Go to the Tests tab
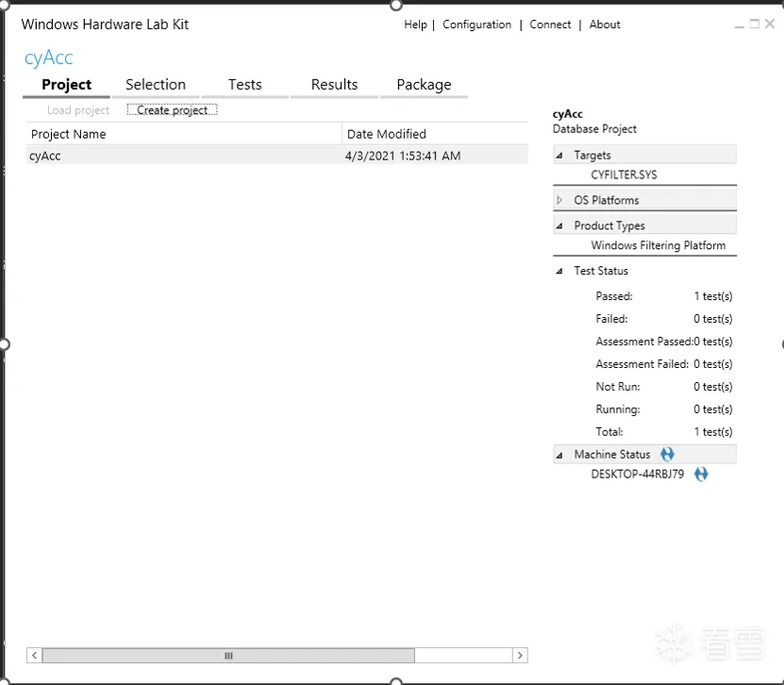Image resolution: width=784 pixels, height=685 pixels. 245,85
